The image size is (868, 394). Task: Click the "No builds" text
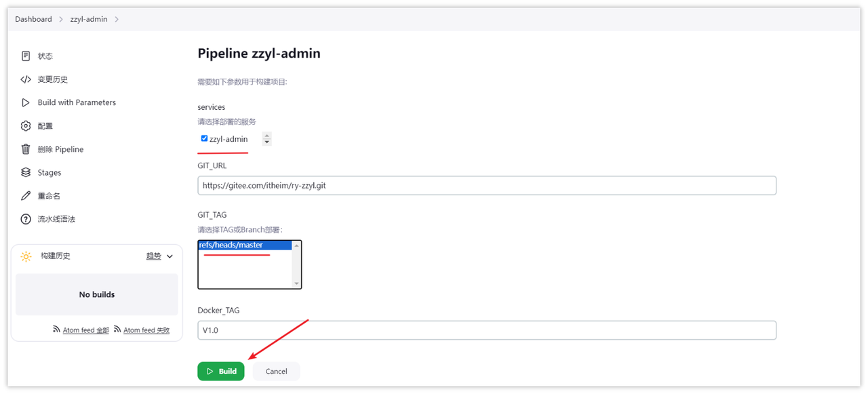(97, 294)
